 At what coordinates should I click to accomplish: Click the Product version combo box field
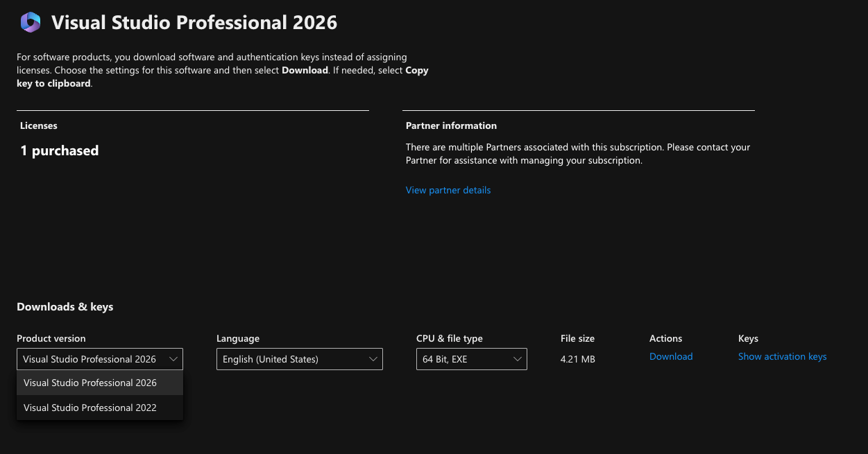pos(99,359)
